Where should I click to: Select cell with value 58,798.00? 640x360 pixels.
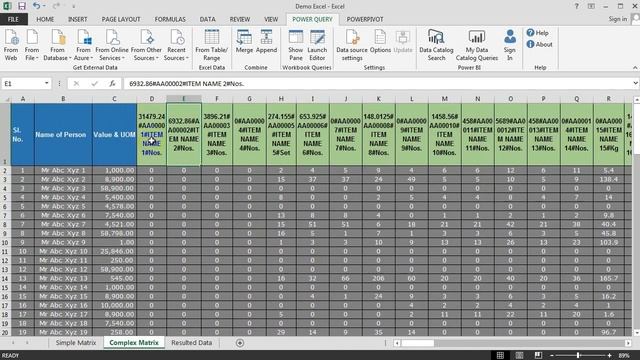coord(114,233)
